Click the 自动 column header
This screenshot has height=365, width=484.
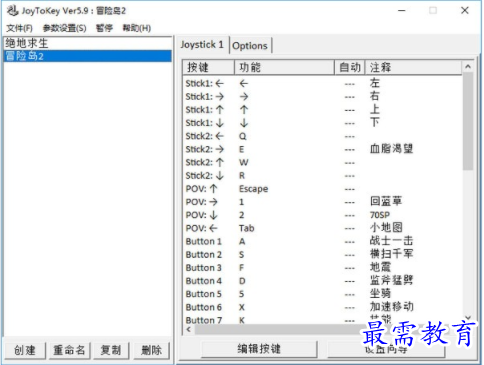click(350, 67)
